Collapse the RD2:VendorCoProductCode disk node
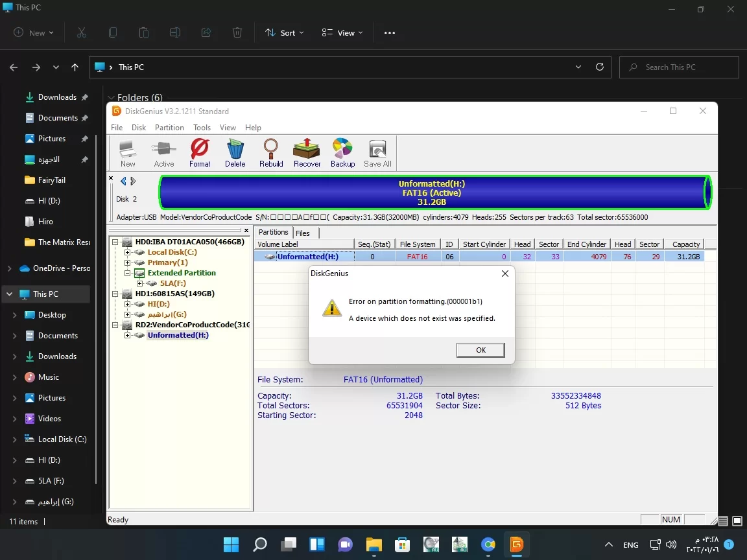The width and height of the screenshot is (747, 560). coord(115,325)
